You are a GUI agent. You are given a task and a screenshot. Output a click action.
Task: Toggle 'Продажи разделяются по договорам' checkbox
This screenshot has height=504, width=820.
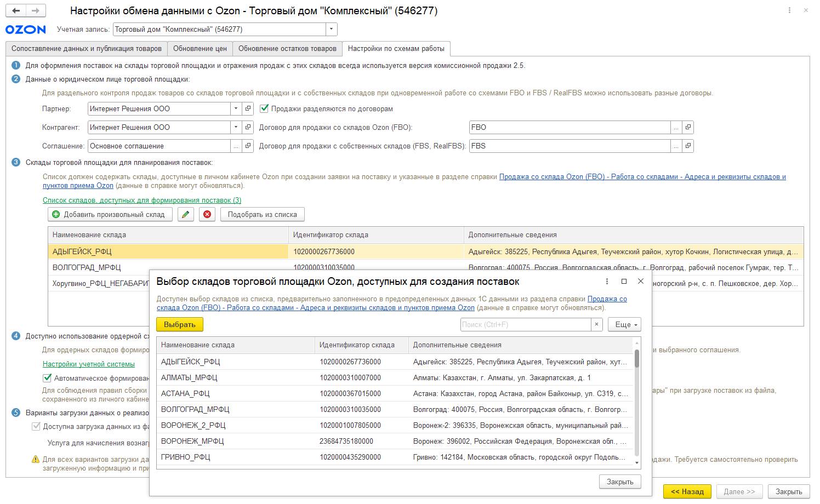[x=264, y=108]
